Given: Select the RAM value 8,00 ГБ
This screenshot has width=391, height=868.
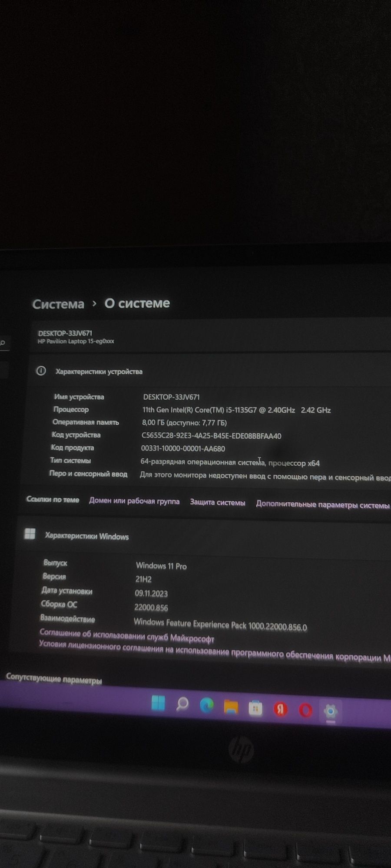Looking at the screenshot, I should coord(184,423).
